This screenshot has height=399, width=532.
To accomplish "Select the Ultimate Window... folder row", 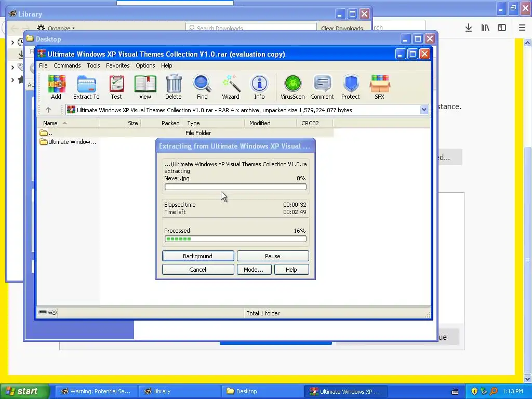I will point(68,142).
